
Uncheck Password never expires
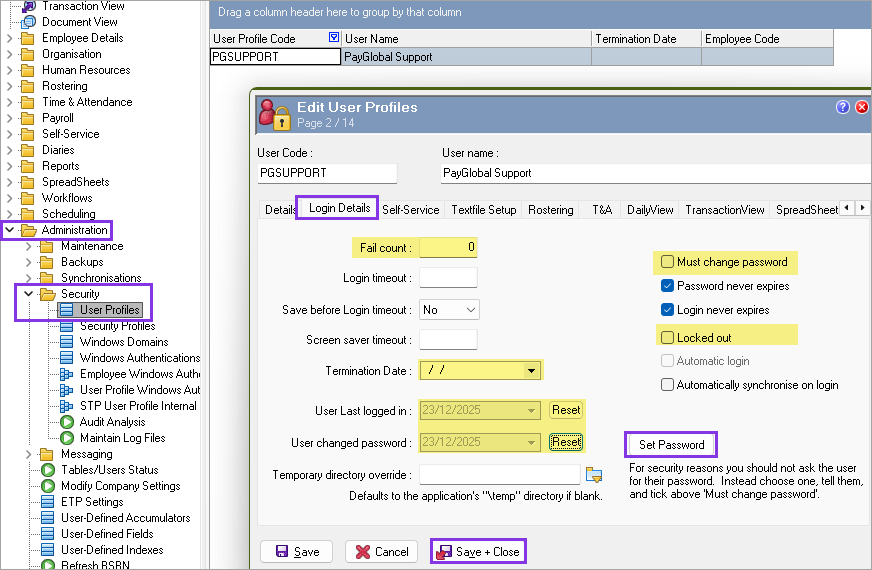click(667, 286)
